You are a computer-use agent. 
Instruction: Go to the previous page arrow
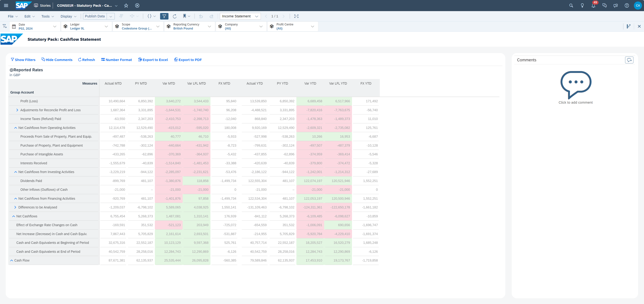coord(266,16)
